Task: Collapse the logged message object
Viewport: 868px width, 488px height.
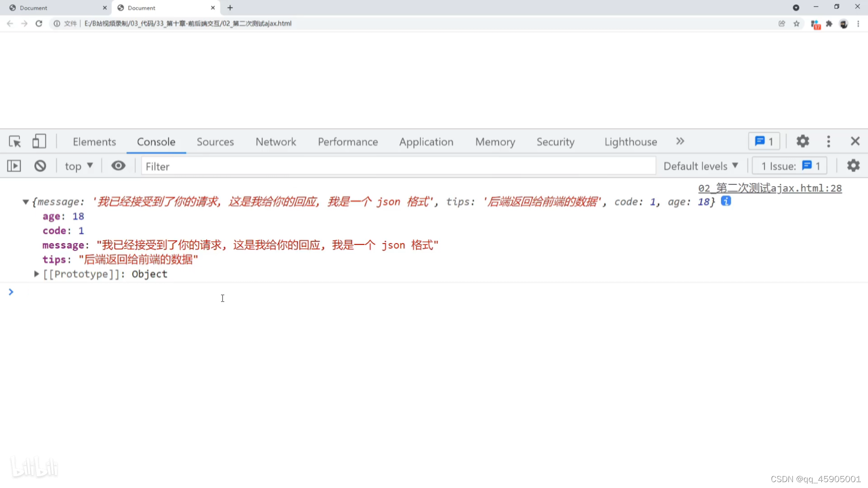Action: point(26,202)
